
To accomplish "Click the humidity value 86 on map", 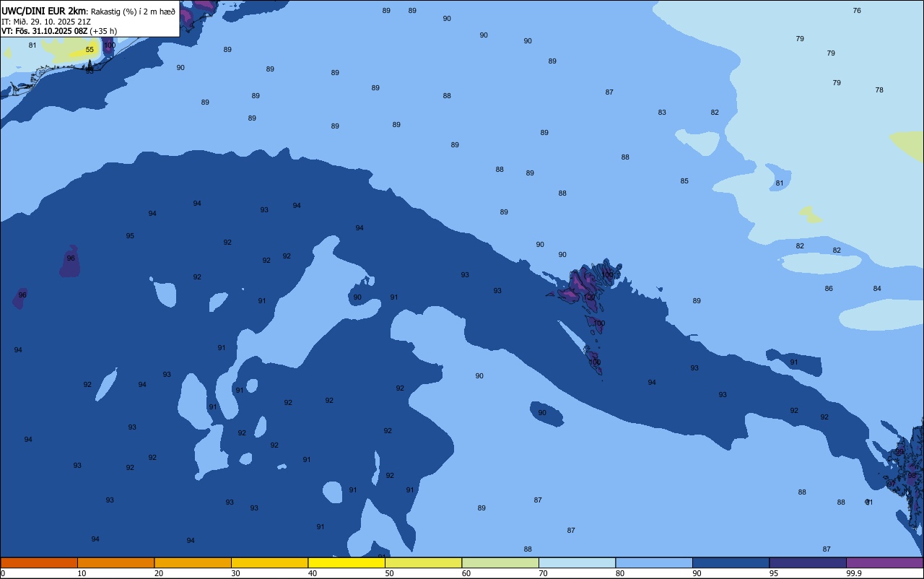I will point(829,289).
